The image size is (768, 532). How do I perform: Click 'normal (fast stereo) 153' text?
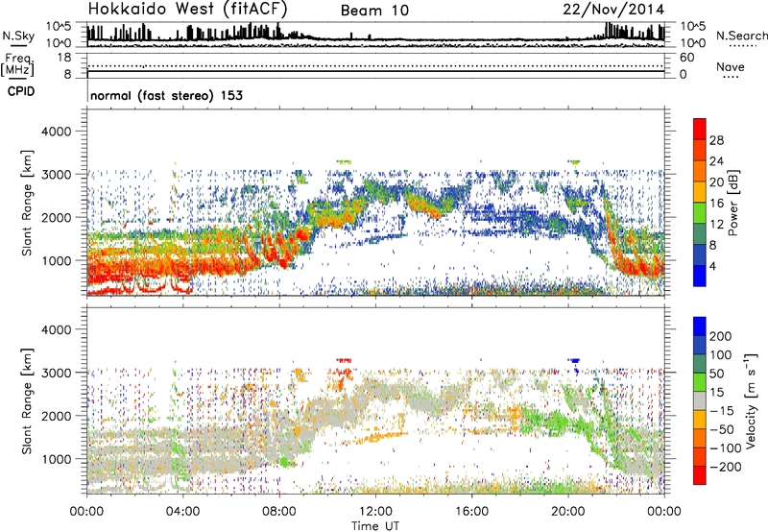coord(166,95)
